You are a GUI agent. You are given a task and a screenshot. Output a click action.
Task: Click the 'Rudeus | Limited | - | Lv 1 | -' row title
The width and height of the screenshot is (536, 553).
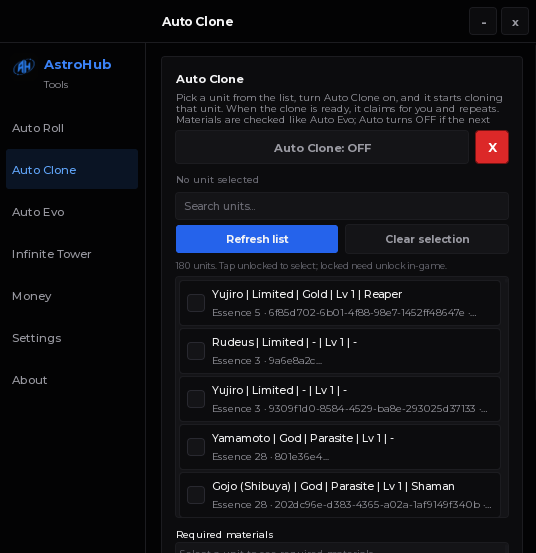[x=284, y=342]
